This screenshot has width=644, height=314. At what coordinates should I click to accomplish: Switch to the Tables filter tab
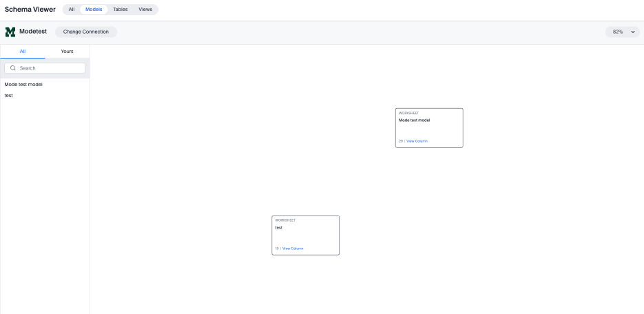tap(121, 10)
